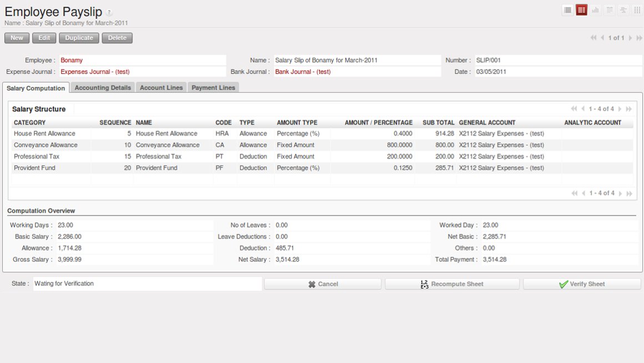Image resolution: width=644 pixels, height=363 pixels.
Task: Select the 'HRA' code cell
Action: pos(222,133)
